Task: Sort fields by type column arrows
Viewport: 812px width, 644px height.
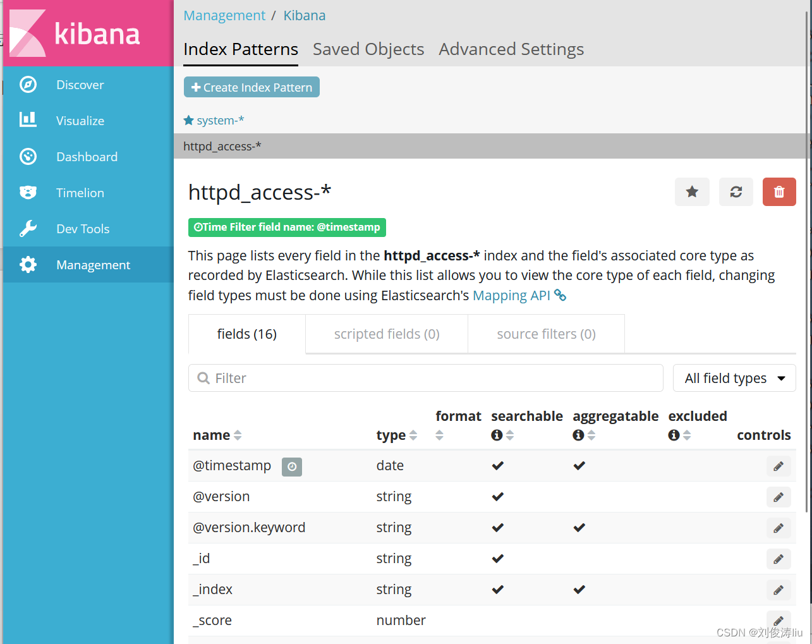Action: [x=413, y=435]
